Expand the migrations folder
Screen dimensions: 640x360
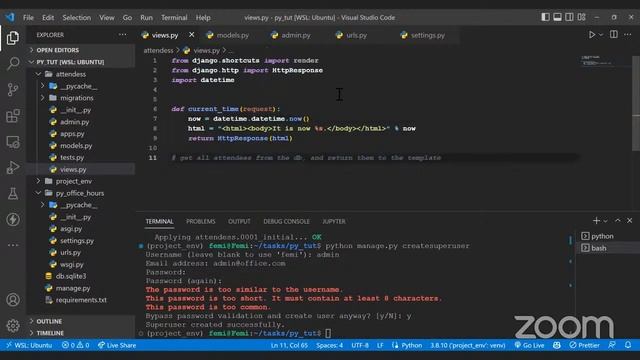(x=81, y=98)
